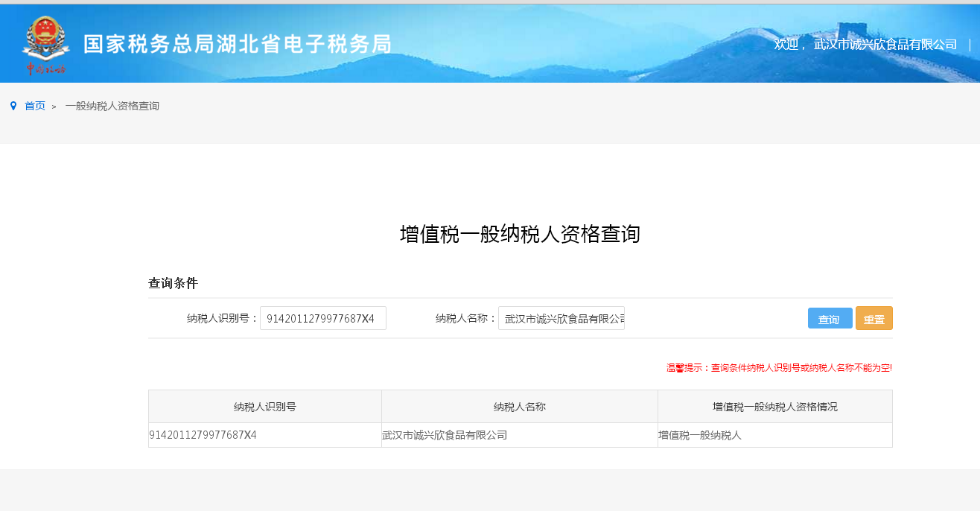
Task: Click the 国家税务总局湖北省电子税务局 site title
Action: tap(237, 44)
